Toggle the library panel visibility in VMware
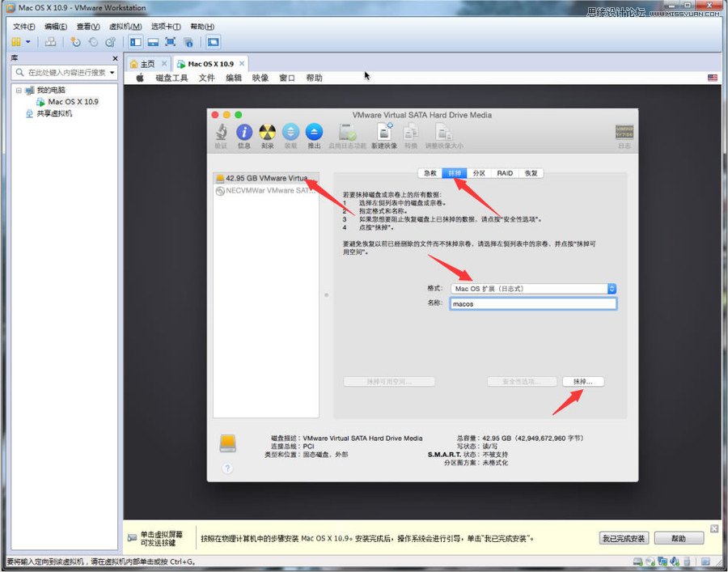The height and width of the screenshot is (572, 728). pos(134,42)
